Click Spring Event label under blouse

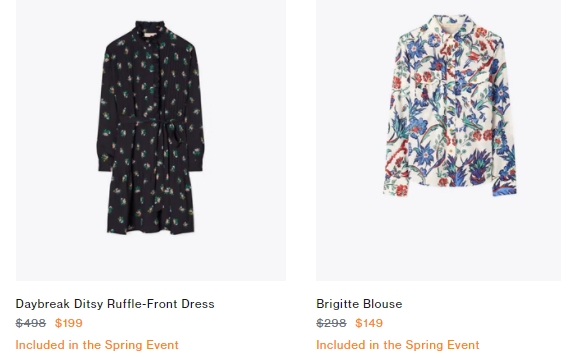pyautogui.click(x=397, y=345)
